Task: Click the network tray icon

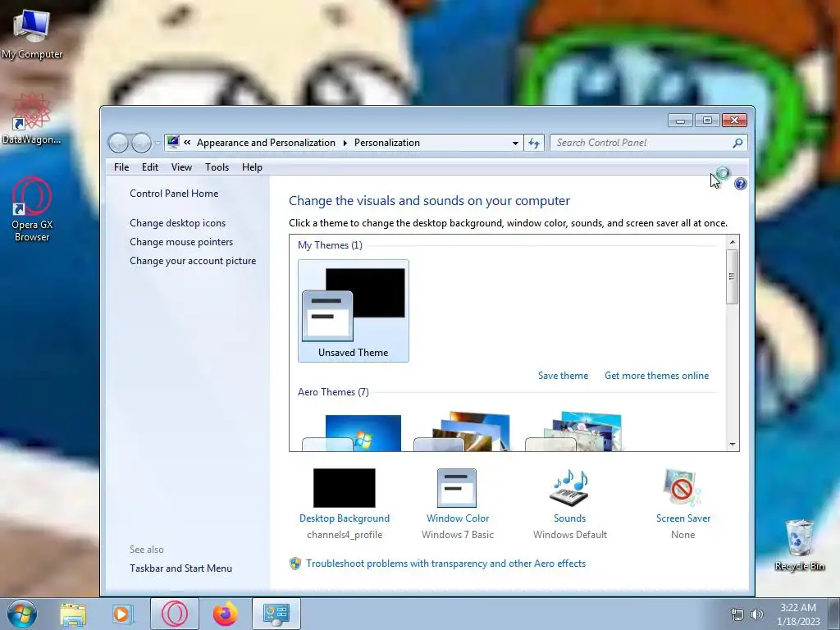Action: [737, 614]
